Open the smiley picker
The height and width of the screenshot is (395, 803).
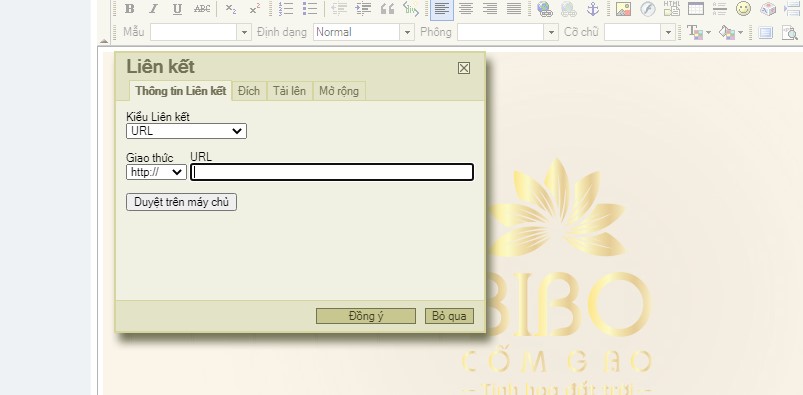pos(743,9)
